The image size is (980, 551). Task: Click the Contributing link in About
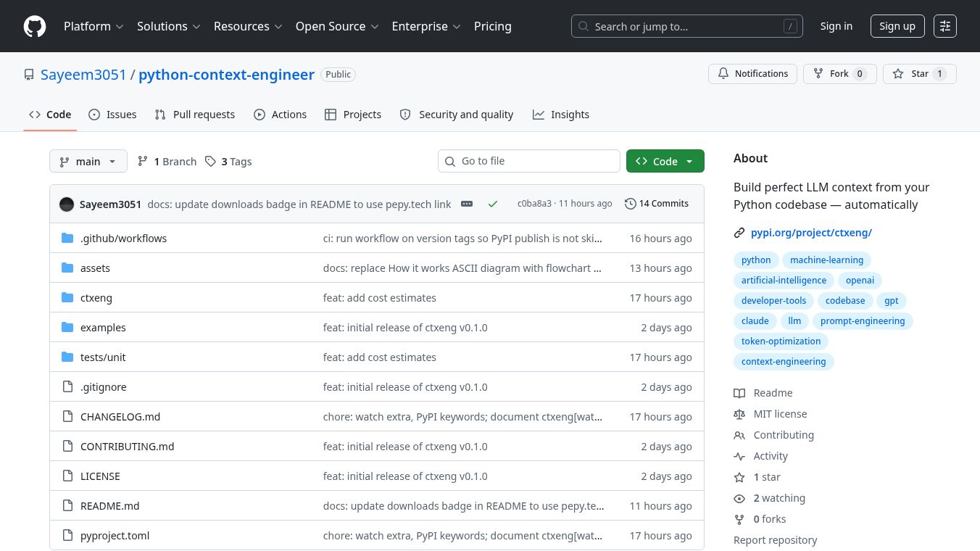coord(784,435)
